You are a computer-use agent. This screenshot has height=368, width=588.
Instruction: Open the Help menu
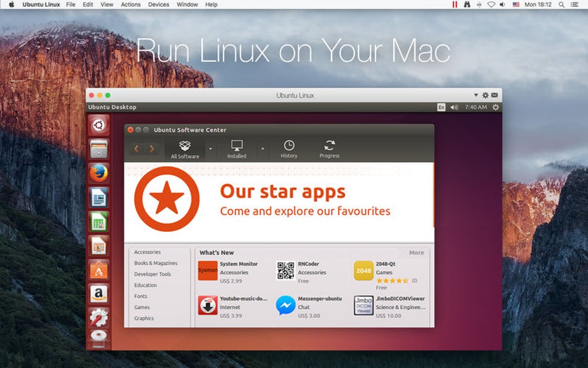pyautogui.click(x=211, y=5)
